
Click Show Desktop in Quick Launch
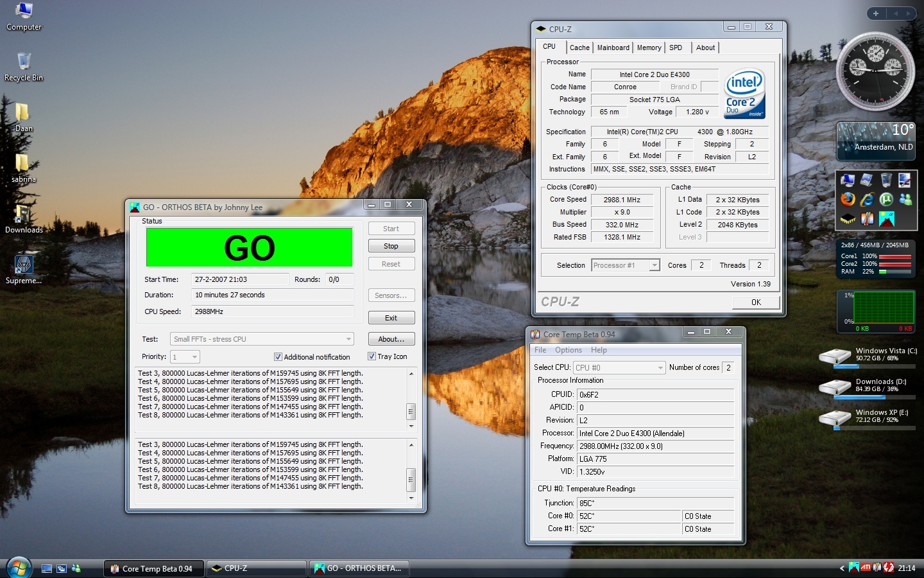point(47,568)
